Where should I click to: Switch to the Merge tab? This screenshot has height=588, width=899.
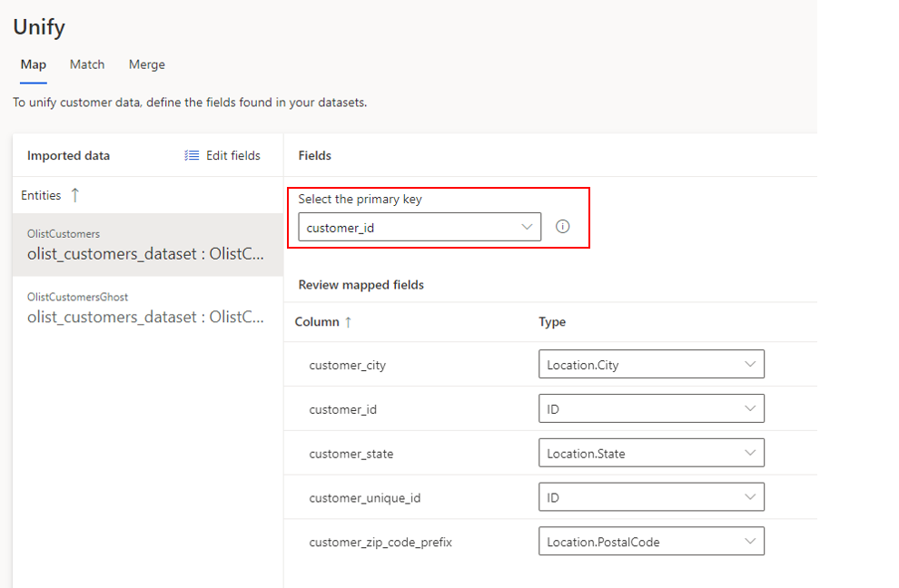coord(147,64)
